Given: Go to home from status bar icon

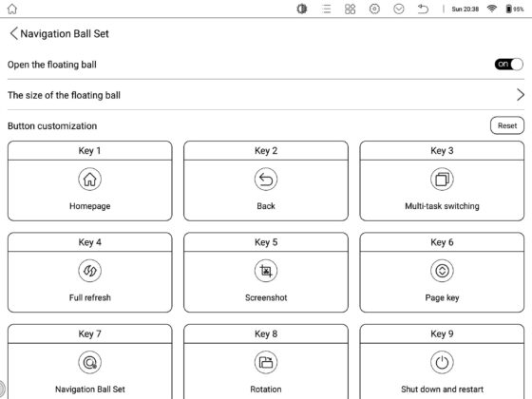Looking at the screenshot, I should pos(12,9).
